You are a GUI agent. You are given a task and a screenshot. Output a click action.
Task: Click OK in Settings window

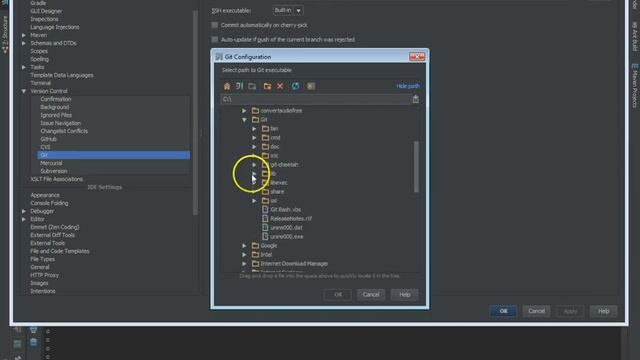pyautogui.click(x=503, y=311)
